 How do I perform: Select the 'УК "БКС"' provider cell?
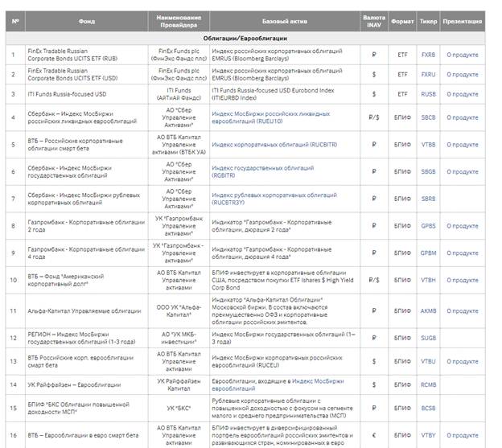pos(179,408)
